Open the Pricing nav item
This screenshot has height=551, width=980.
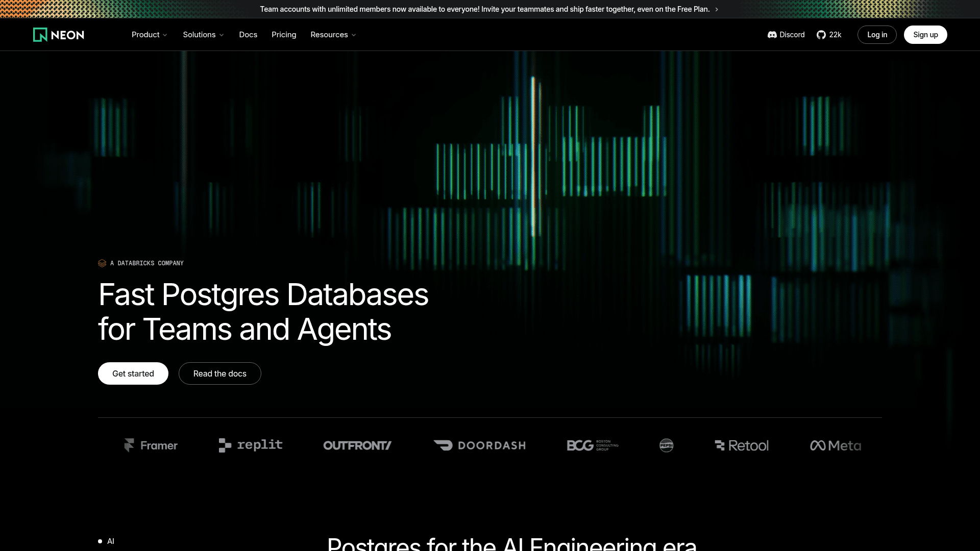tap(284, 35)
